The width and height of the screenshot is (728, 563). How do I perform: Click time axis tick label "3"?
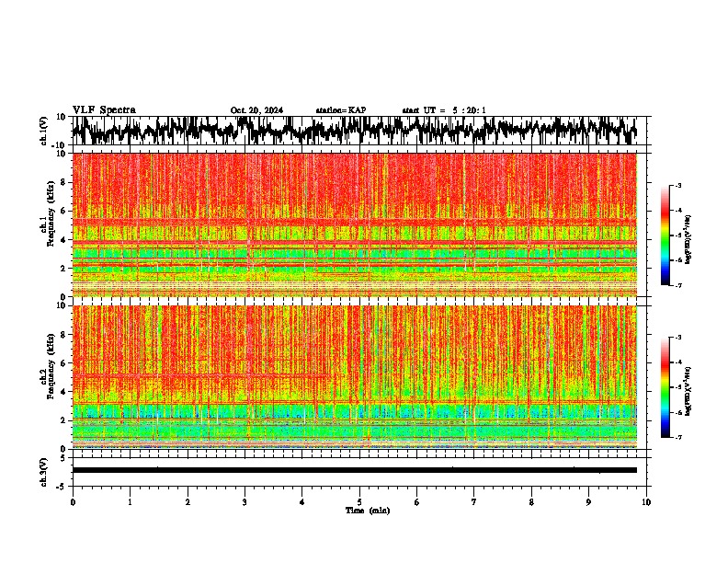point(245,502)
